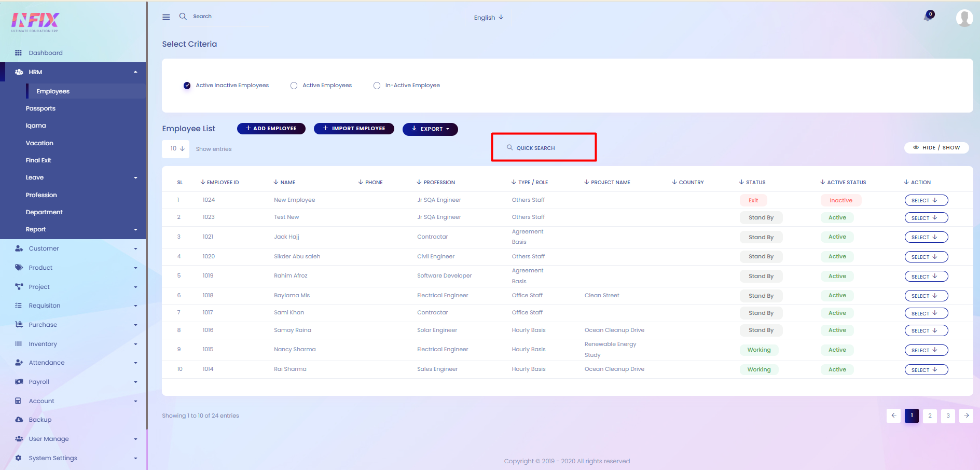Screen dimensions: 980x470
Task: Click employee name Sikder Abu saleh
Action: (297, 256)
